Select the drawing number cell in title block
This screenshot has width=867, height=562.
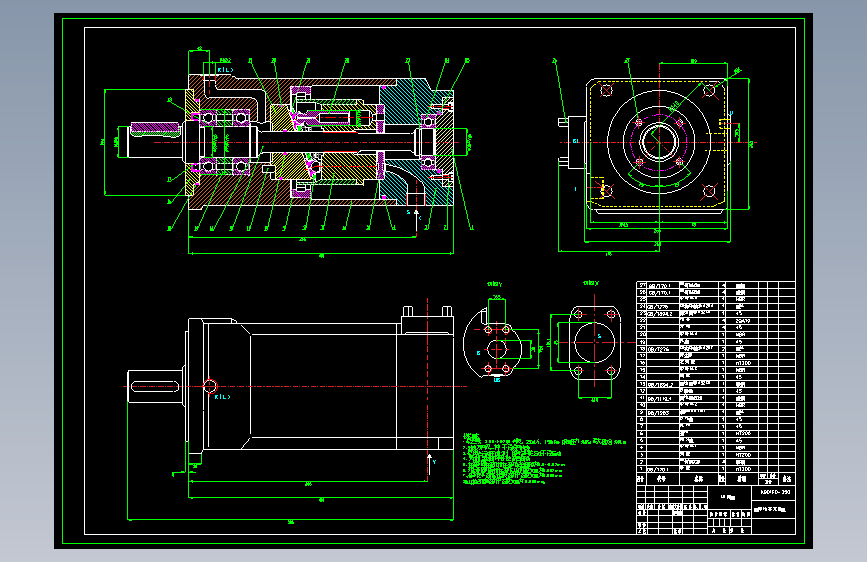(774, 492)
